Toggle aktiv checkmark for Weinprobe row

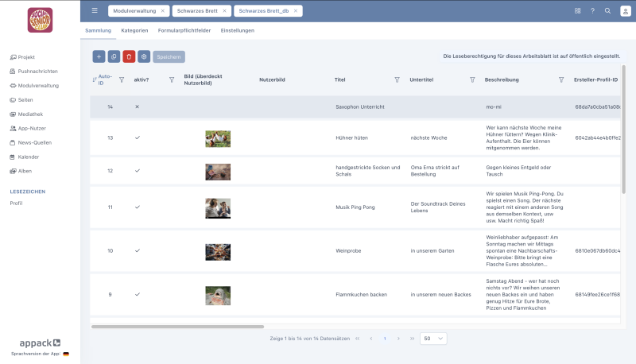click(137, 250)
